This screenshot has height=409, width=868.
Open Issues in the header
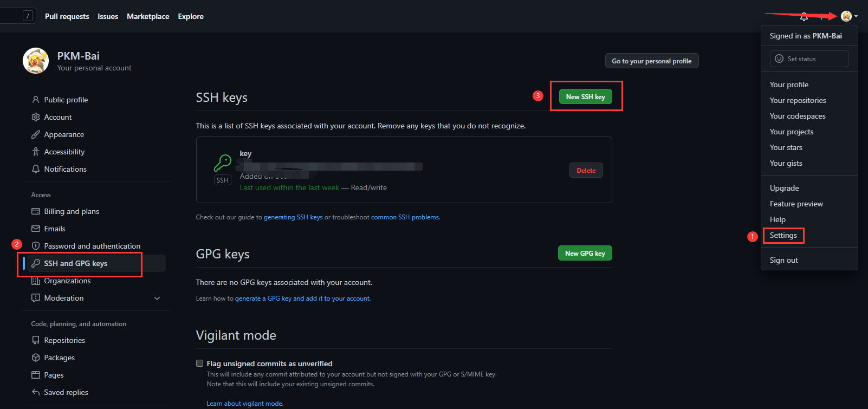coord(108,16)
